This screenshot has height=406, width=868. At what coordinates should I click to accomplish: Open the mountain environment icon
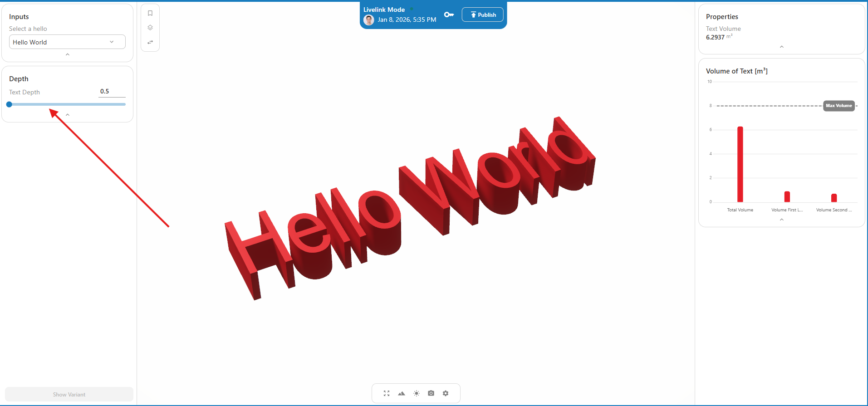(x=402, y=393)
